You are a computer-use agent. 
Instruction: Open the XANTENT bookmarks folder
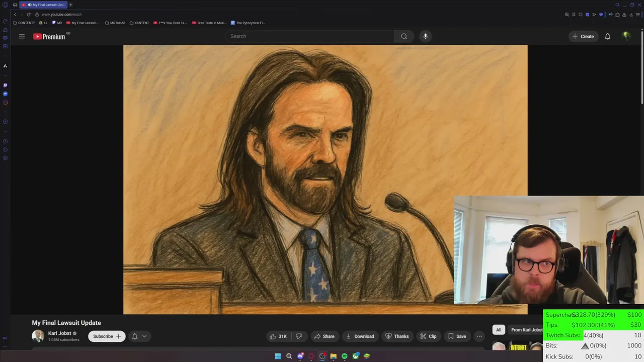coord(140,23)
